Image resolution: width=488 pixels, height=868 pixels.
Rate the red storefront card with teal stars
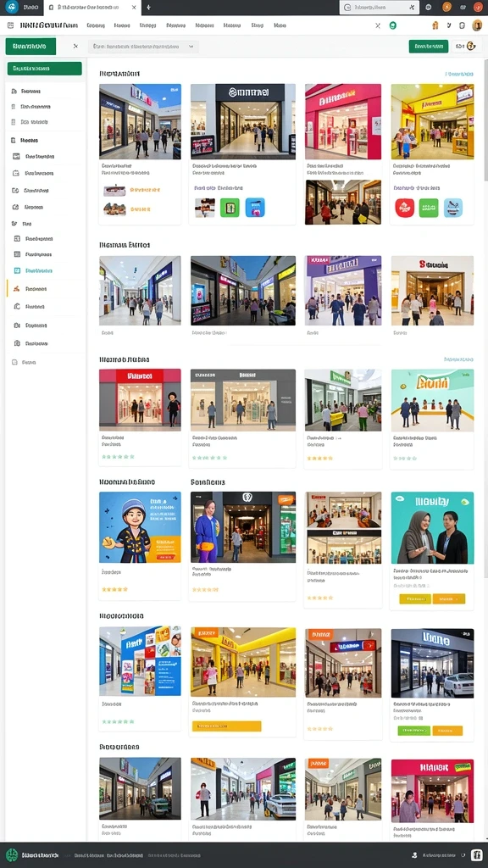pyautogui.click(x=118, y=457)
